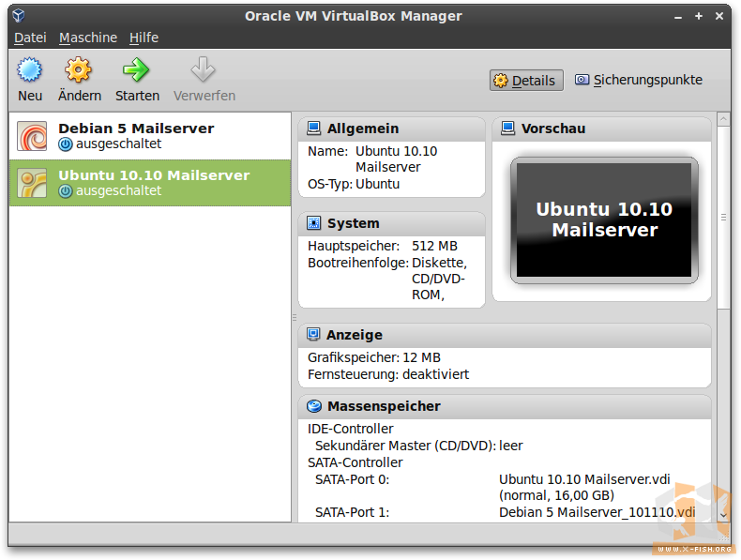Click the Anzeige section display icon
The height and width of the screenshot is (560, 741).
point(313,335)
